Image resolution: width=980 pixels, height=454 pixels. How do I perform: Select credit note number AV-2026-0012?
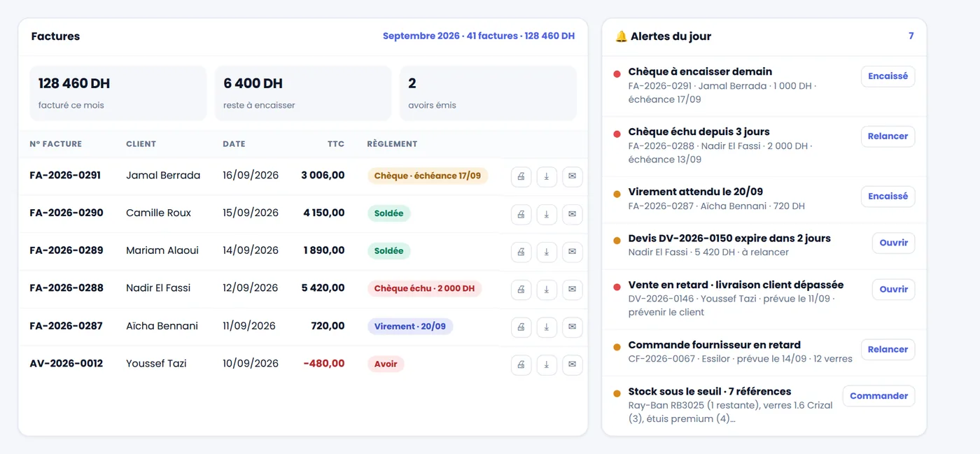pyautogui.click(x=66, y=364)
